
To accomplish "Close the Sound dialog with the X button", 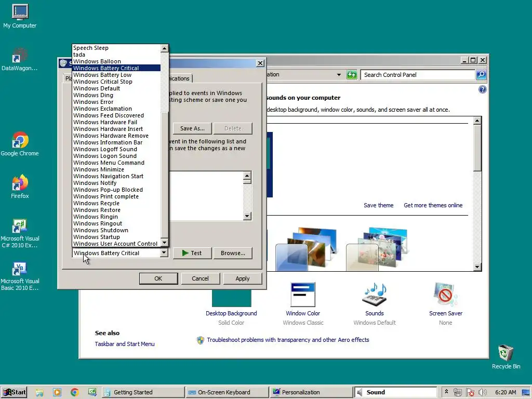I will click(x=260, y=63).
